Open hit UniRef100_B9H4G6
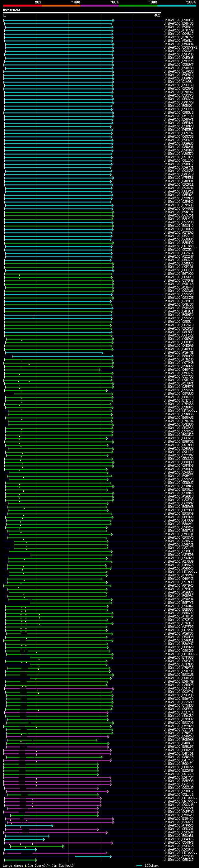This screenshot has width=199, height=868. [178, 24]
